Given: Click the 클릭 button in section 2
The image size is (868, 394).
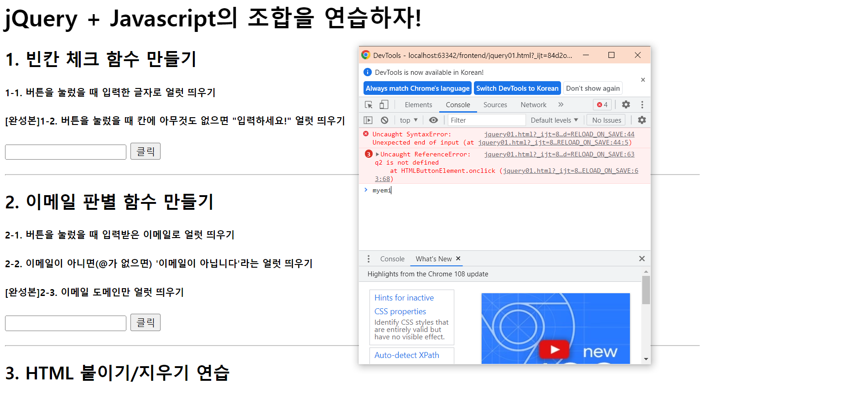Looking at the screenshot, I should click(x=146, y=322).
